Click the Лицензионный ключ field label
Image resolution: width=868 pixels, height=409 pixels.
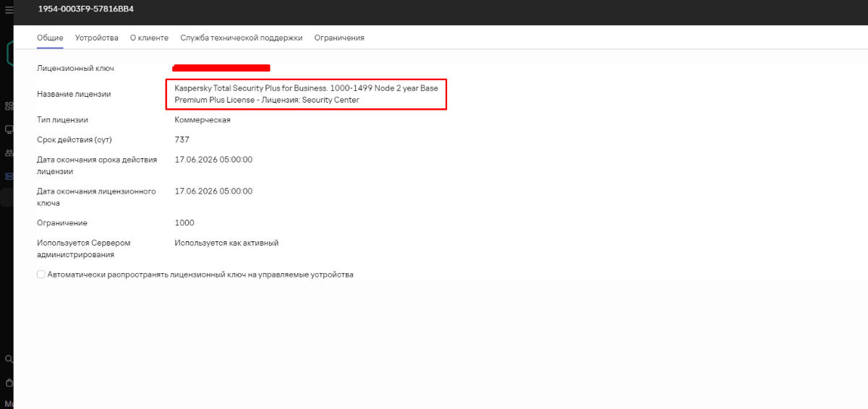click(x=75, y=68)
